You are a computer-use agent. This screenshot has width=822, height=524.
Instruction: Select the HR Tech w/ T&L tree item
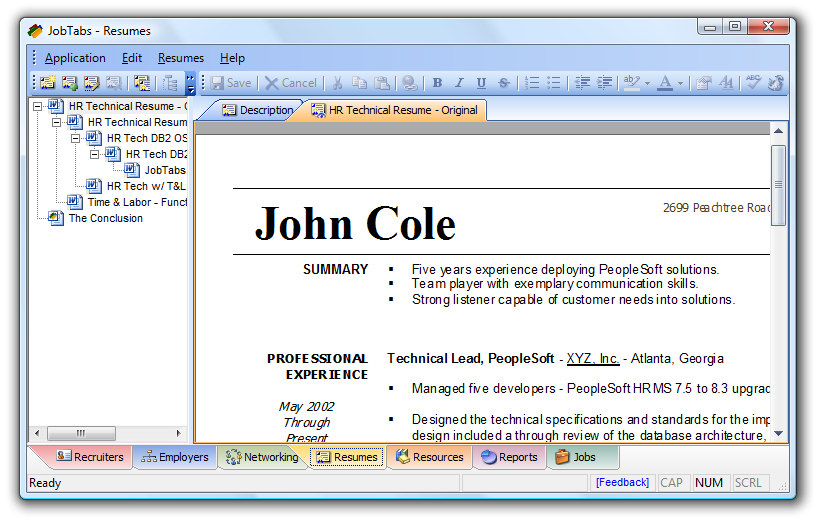[x=146, y=186]
